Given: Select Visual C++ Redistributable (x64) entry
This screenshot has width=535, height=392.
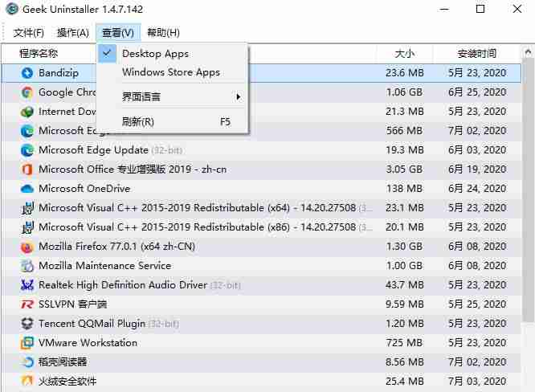Looking at the screenshot, I should point(198,208).
